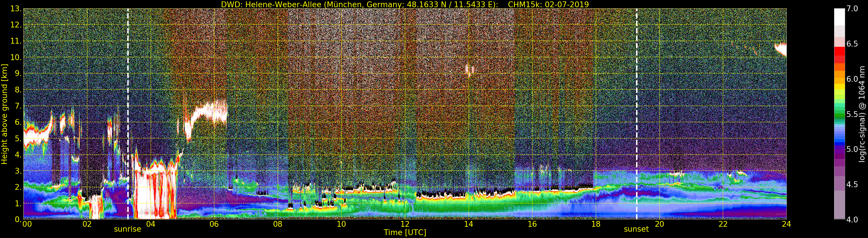Click the small cloud patch at 9 km near 14 UTC
Screen dimensions: 868x238
(469, 70)
